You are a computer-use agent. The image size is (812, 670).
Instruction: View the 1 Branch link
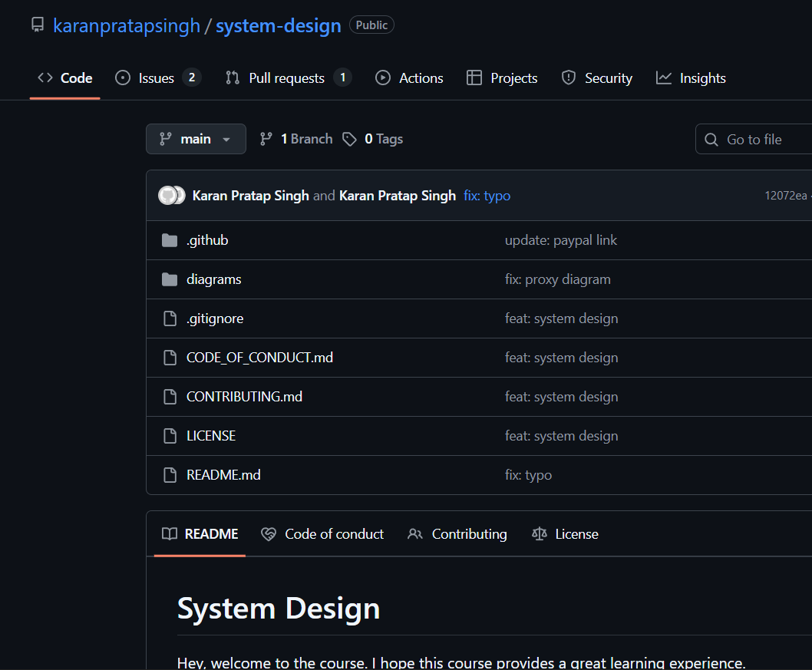[296, 139]
